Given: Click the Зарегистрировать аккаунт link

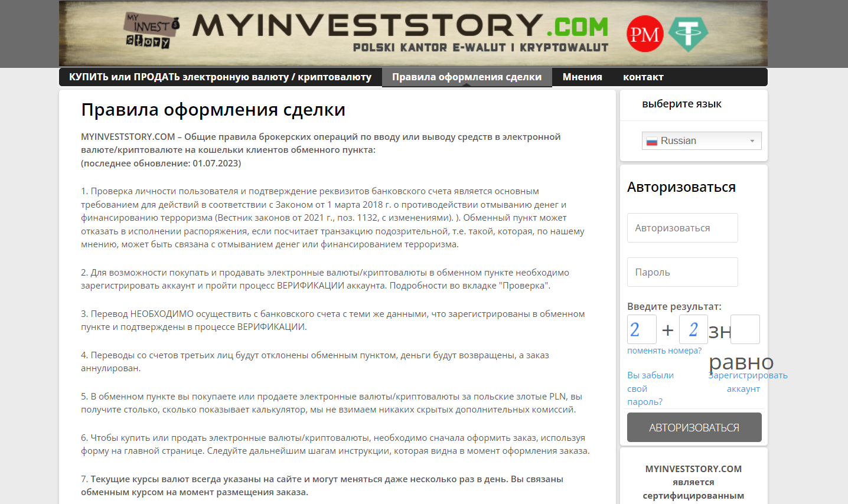Looking at the screenshot, I should tap(748, 382).
